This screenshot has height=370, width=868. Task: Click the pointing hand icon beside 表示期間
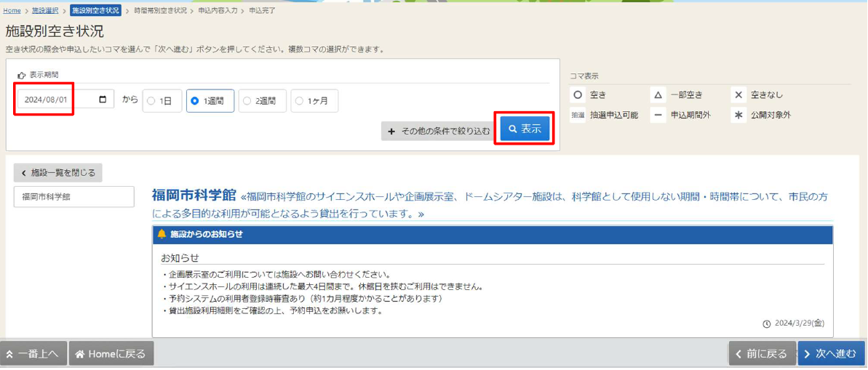(22, 76)
